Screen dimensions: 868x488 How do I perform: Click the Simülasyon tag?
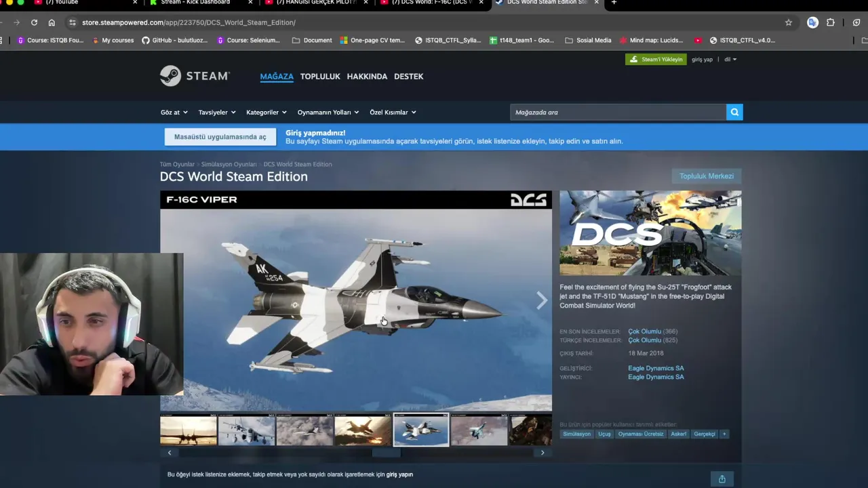pyautogui.click(x=576, y=434)
